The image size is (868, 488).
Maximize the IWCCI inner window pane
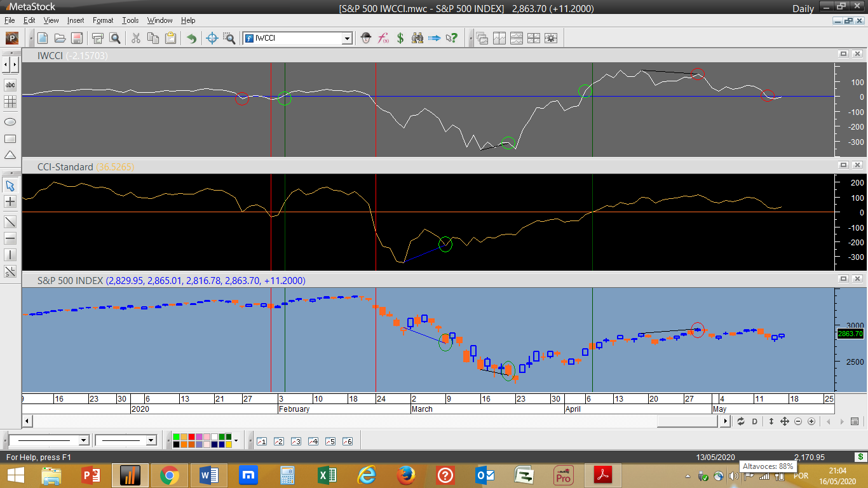click(x=843, y=55)
